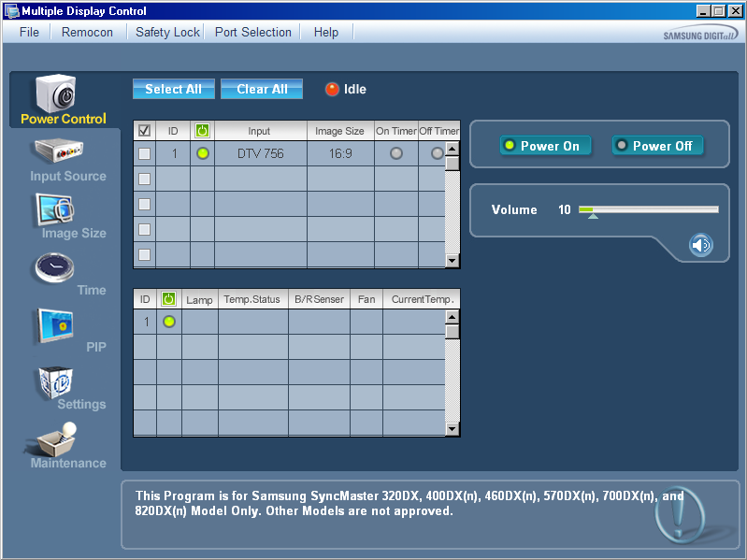This screenshot has height=560, width=747.
Task: Click the exclamation info icon
Action: pyautogui.click(x=679, y=515)
